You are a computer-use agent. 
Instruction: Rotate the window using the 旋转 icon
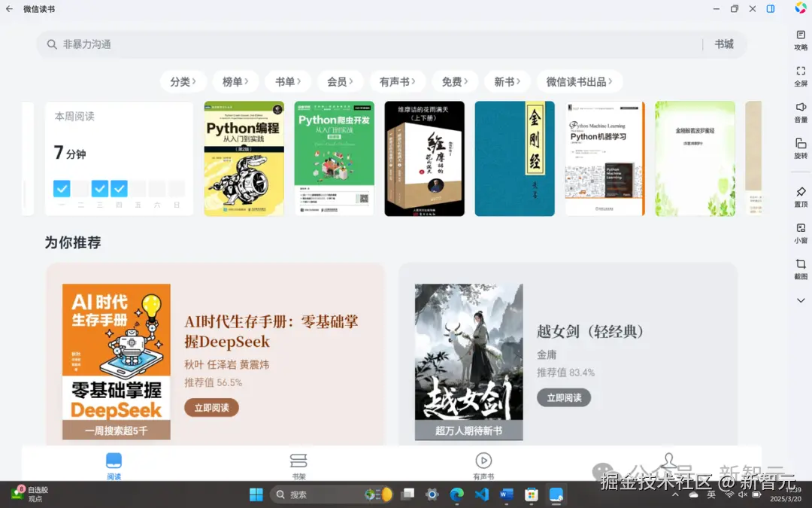(x=801, y=148)
